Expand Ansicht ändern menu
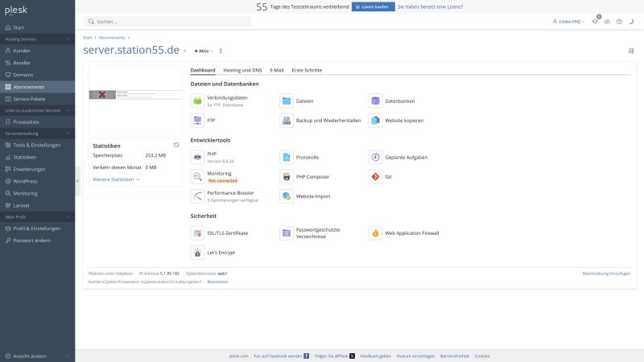Screen dimensions: 644x362 [x=37, y=356]
